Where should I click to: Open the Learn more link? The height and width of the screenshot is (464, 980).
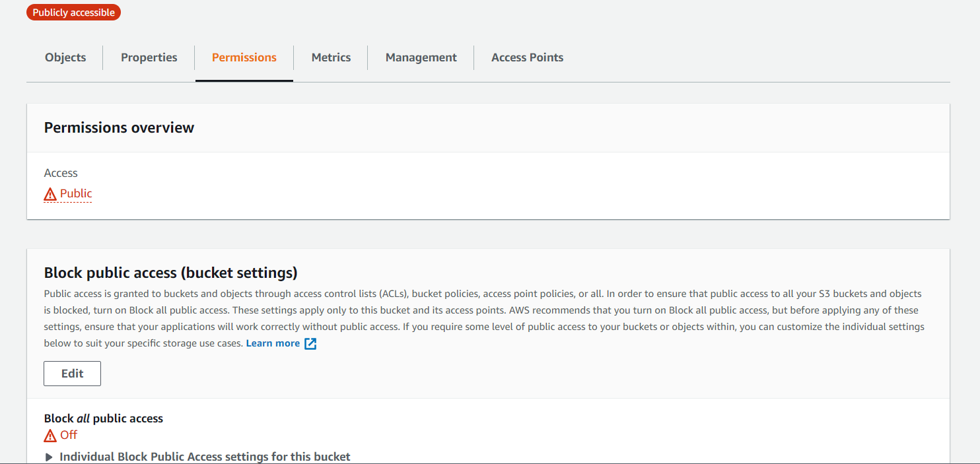pyautogui.click(x=273, y=343)
